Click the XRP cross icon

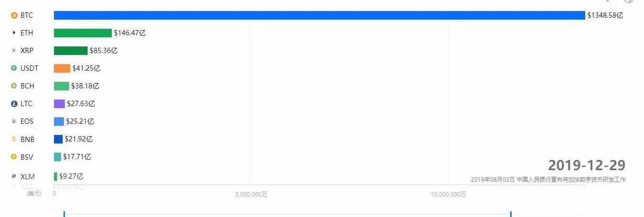tap(14, 51)
